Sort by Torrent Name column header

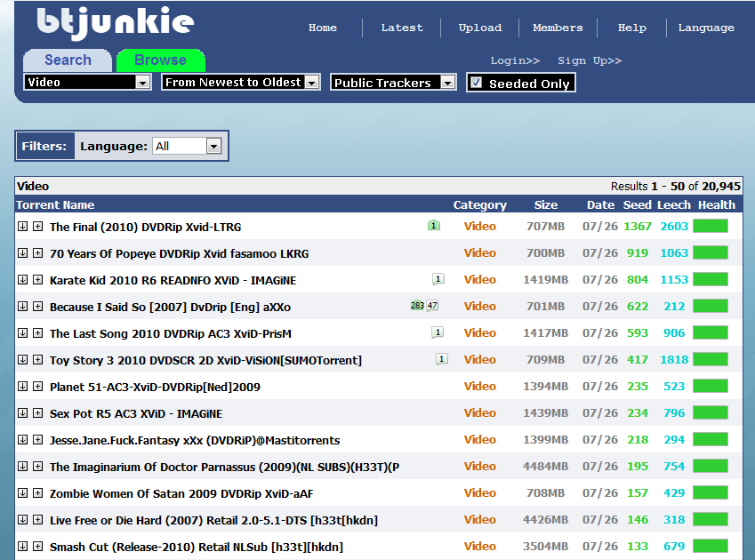55,205
